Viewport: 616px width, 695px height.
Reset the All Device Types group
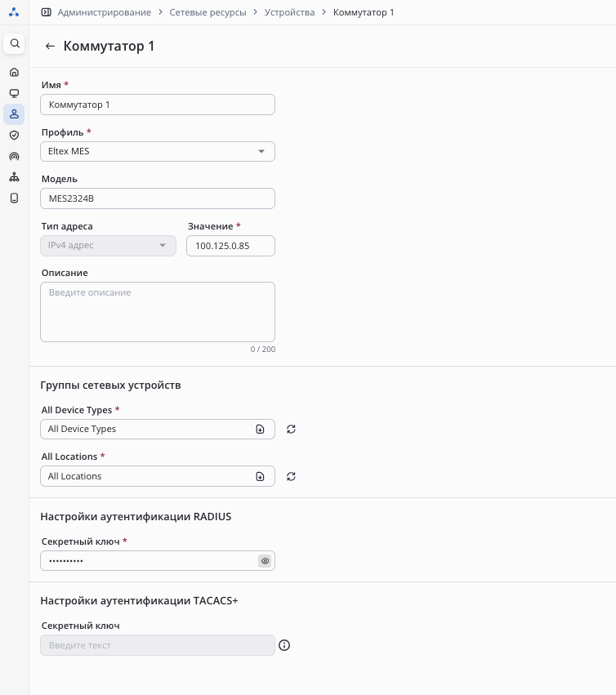pyautogui.click(x=291, y=429)
